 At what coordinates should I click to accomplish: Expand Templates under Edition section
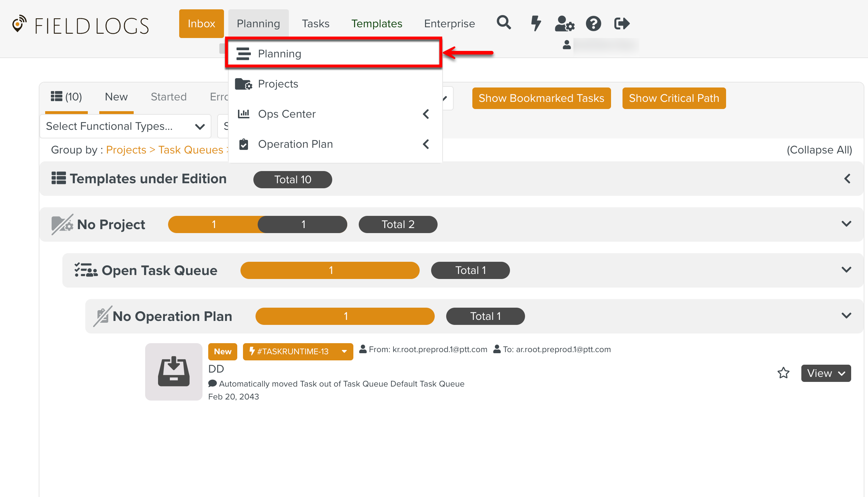click(x=847, y=179)
